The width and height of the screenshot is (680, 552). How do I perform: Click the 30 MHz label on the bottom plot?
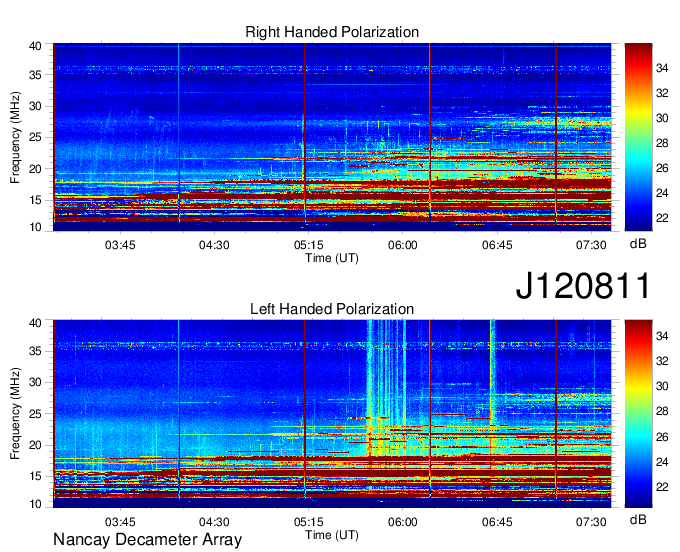(x=36, y=382)
